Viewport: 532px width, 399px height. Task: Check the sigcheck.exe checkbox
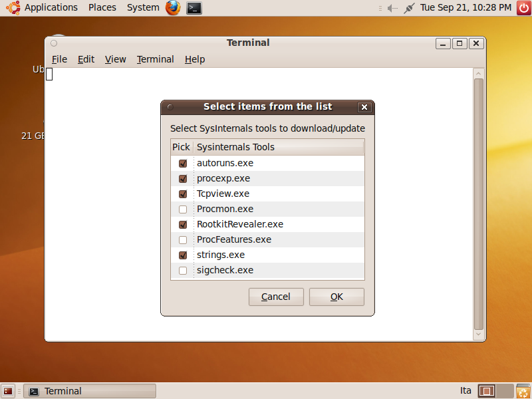[x=183, y=271]
